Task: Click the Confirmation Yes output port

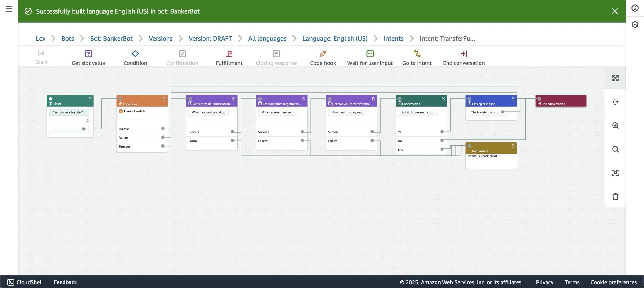Action: click(x=442, y=132)
